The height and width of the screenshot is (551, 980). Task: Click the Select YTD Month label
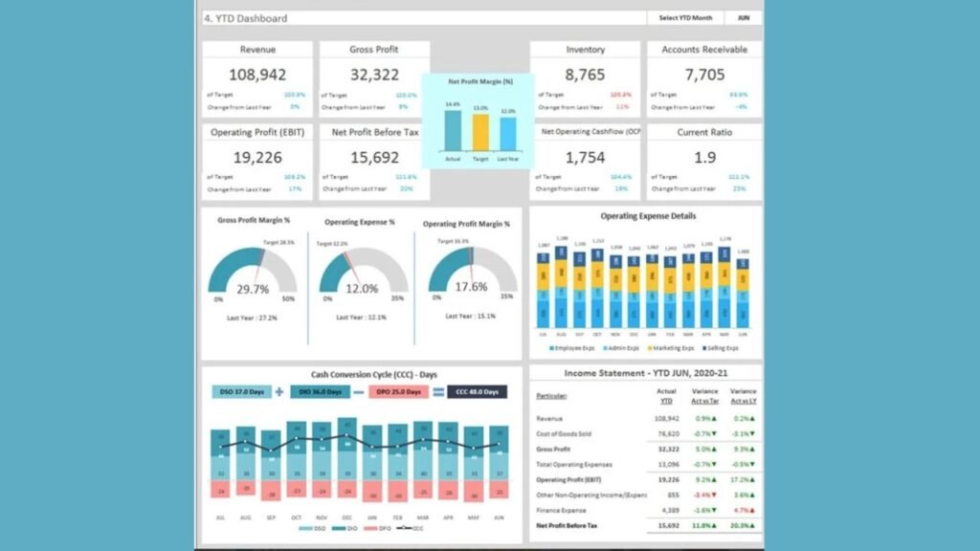685,18
